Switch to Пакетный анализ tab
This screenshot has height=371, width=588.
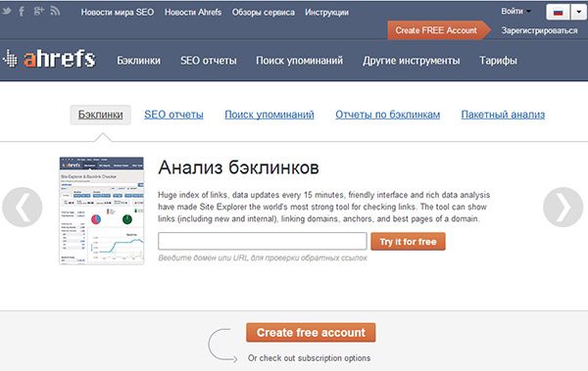(x=503, y=115)
